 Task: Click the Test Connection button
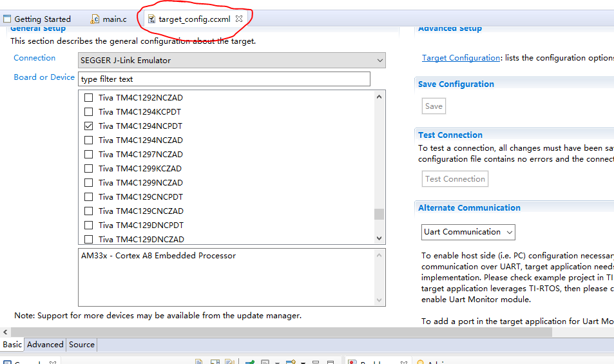point(455,179)
